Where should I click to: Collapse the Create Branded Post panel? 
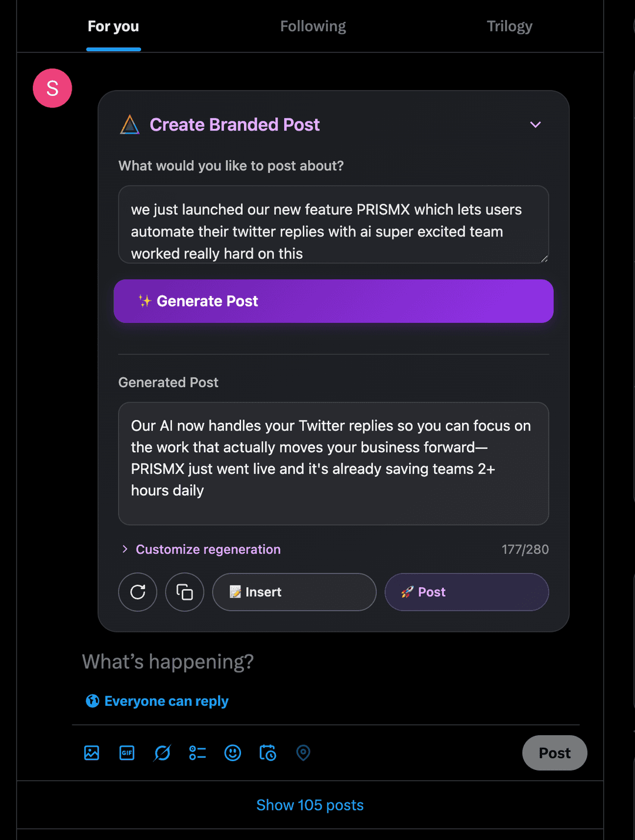[536, 125]
